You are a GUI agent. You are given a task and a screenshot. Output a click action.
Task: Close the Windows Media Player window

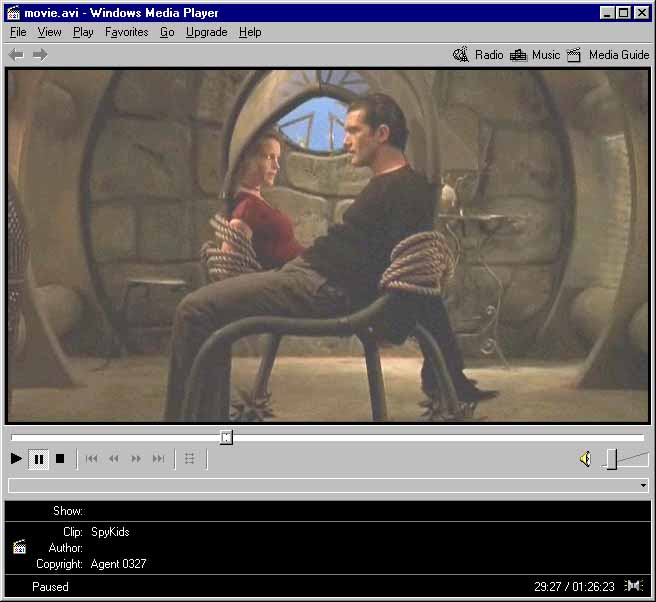pos(641,13)
